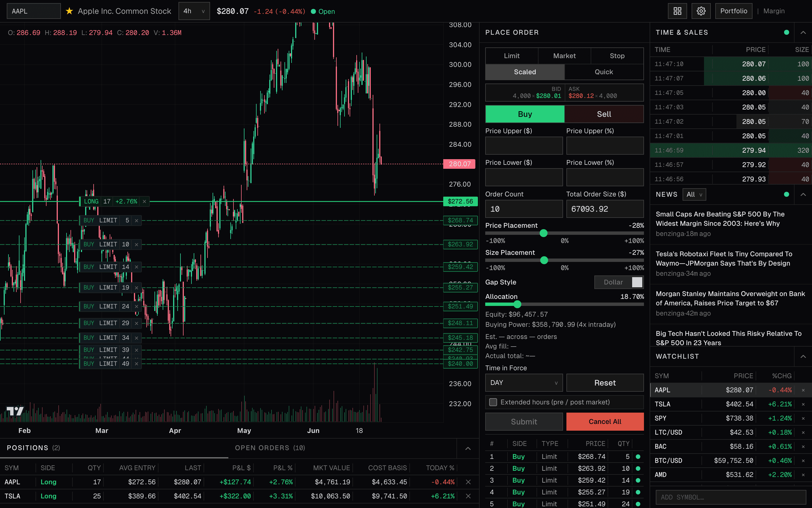This screenshot has height=508, width=812.
Task: Remove BTC/USD from the watchlist
Action: 803,461
